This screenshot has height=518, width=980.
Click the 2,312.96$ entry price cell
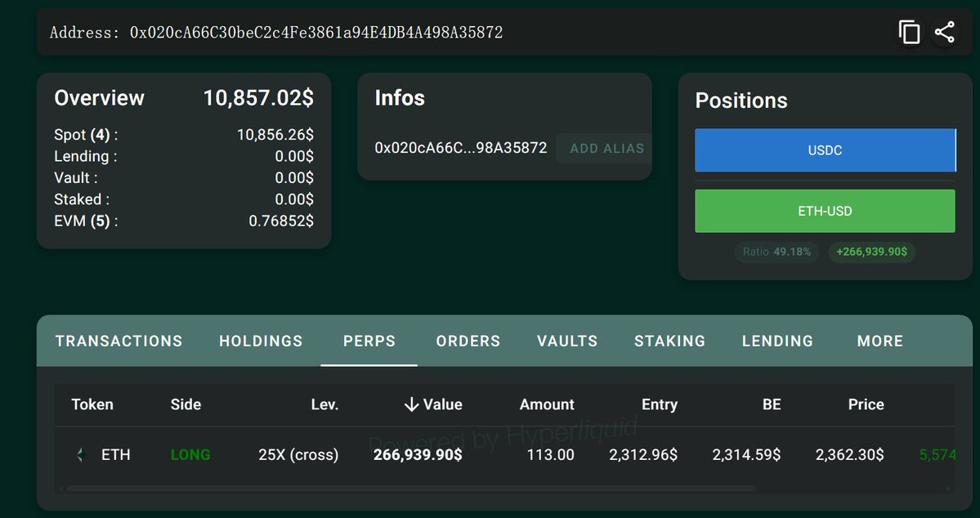(x=643, y=455)
